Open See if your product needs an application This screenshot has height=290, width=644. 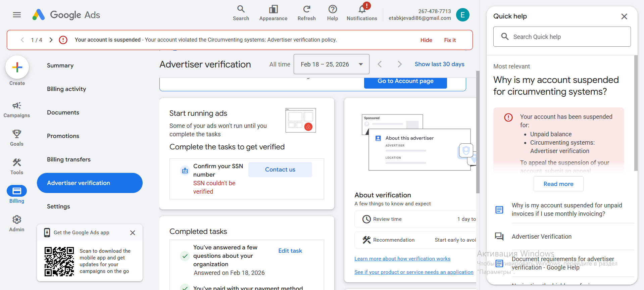tap(414, 272)
